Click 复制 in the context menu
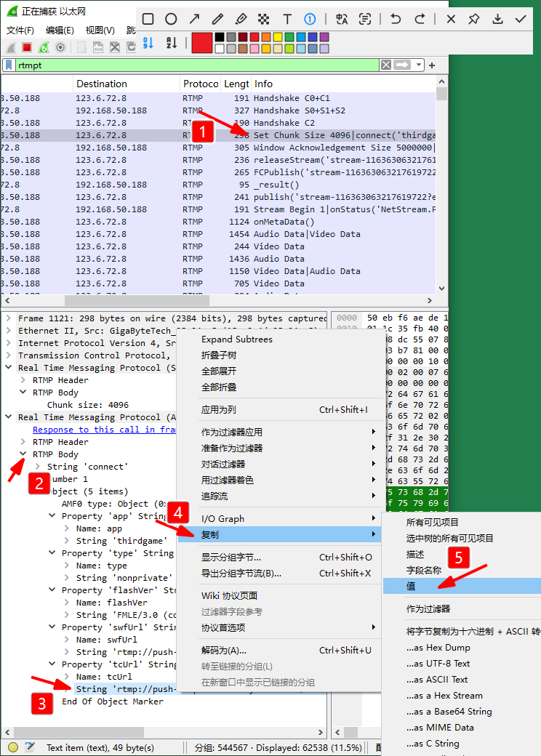The image size is (541, 756). (209, 534)
